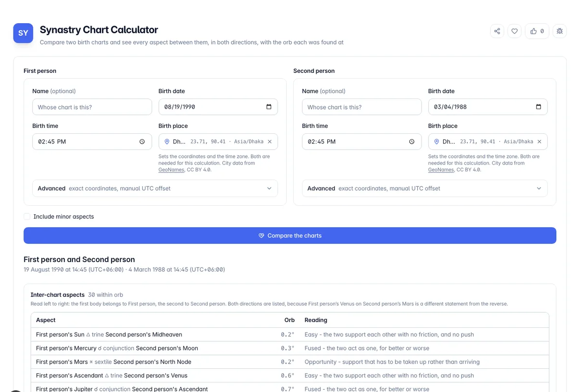Click the Compare the charts button
Screen dimensions: 580x392
pyautogui.click(x=290, y=236)
